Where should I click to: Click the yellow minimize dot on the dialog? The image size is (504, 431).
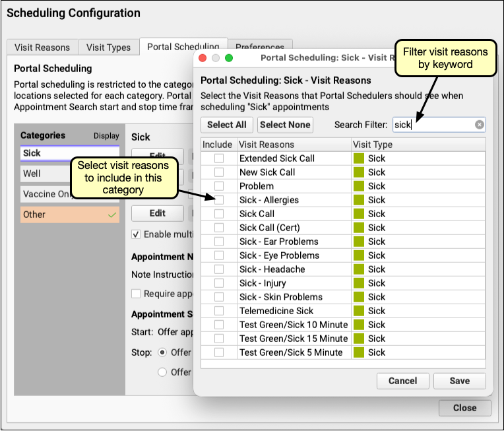point(216,58)
